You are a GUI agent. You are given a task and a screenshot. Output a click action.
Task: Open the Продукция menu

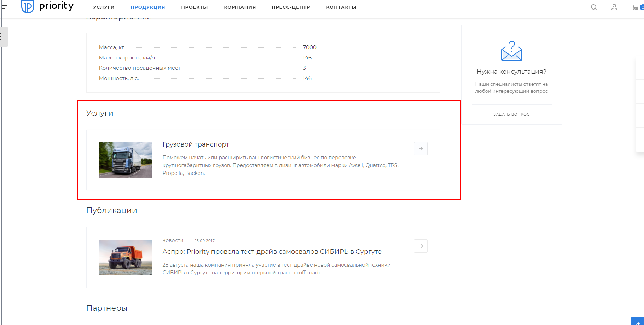(x=148, y=7)
